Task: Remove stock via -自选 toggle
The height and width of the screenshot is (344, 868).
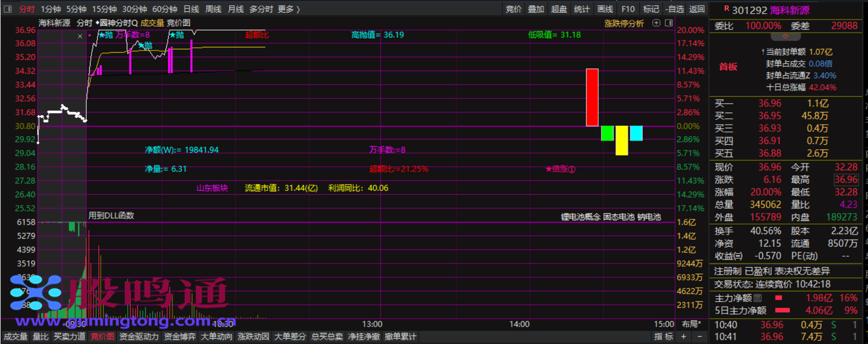Action: (x=675, y=9)
